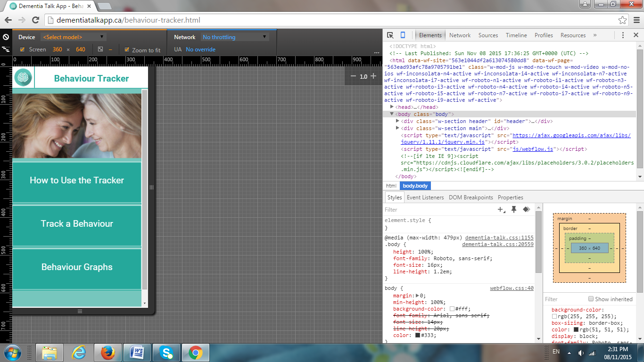644x362 pixels.
Task: Click the volume speaker tray icon
Action: point(581,353)
